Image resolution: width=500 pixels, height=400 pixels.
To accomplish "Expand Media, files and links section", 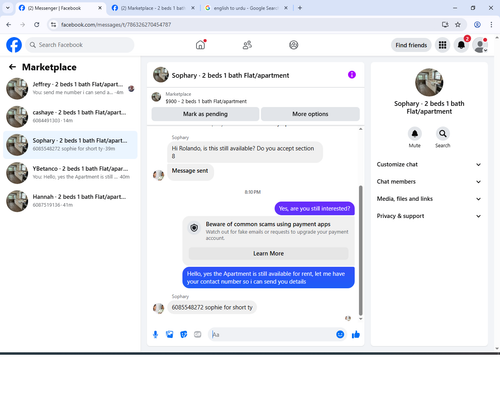I will click(429, 199).
